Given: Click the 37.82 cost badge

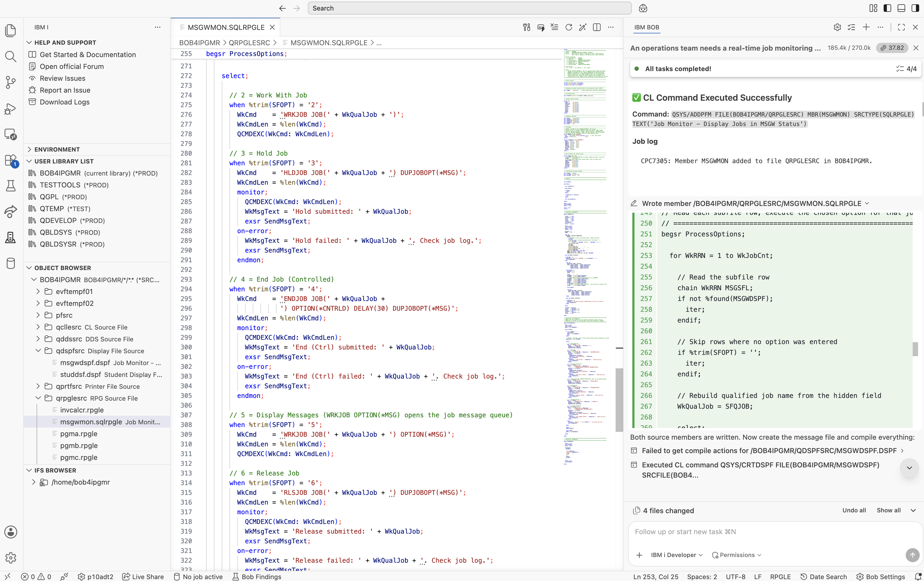Looking at the screenshot, I should click(x=892, y=48).
